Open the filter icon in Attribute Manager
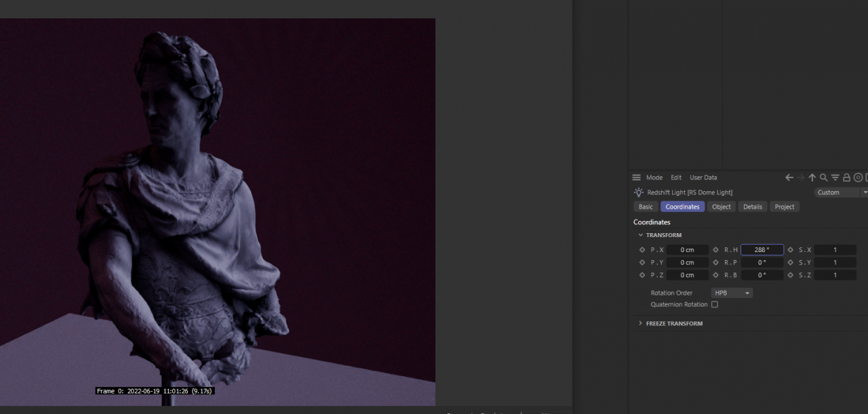This screenshot has height=414, width=868. (835, 178)
